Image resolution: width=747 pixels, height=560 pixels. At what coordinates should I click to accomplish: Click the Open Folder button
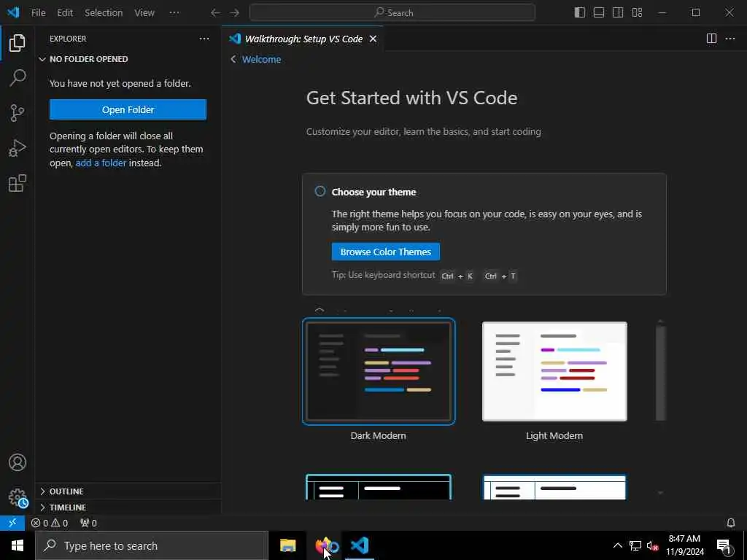pos(128,109)
